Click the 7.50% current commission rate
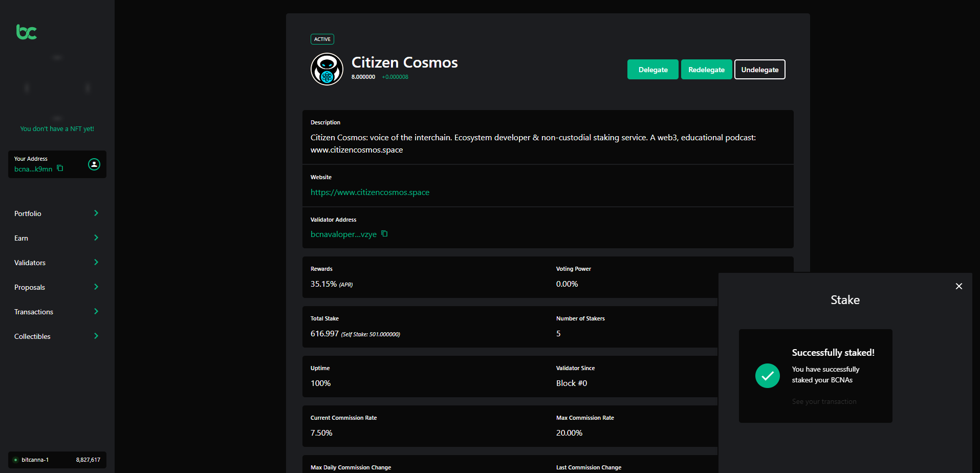Viewport: 980px width, 473px height. click(321, 433)
